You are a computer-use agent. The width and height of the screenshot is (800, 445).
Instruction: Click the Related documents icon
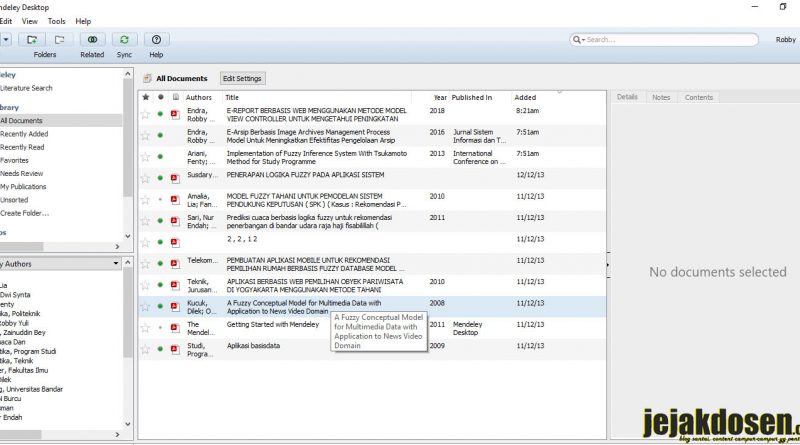point(92,40)
